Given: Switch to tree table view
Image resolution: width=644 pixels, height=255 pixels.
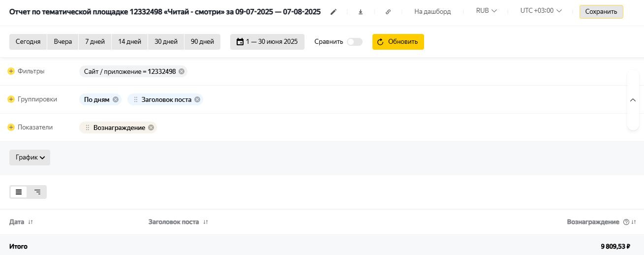Looking at the screenshot, I should (x=37, y=192).
